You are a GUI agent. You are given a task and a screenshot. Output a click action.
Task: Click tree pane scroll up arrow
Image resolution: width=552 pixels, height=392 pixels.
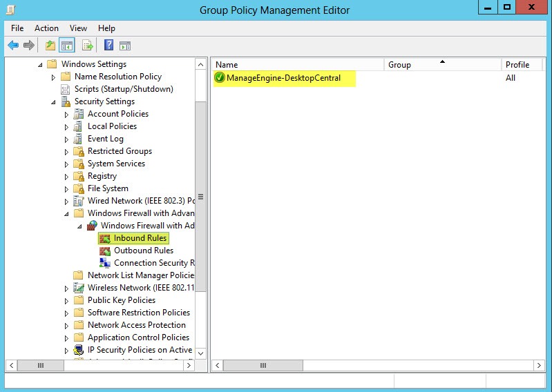200,65
